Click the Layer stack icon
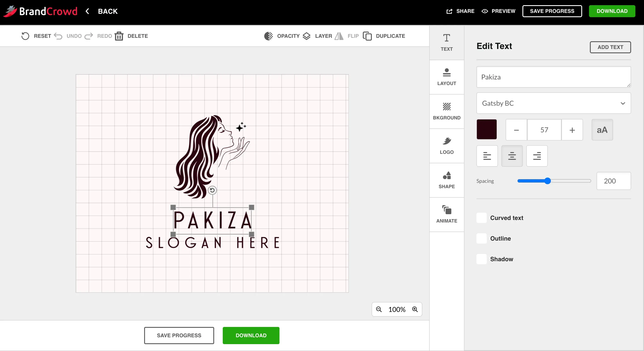 point(307,36)
